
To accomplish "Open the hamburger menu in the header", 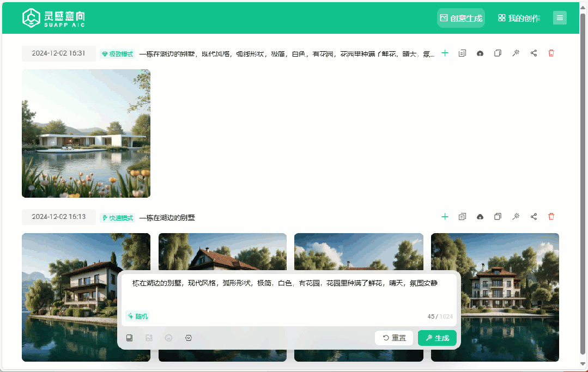I will click(x=560, y=18).
